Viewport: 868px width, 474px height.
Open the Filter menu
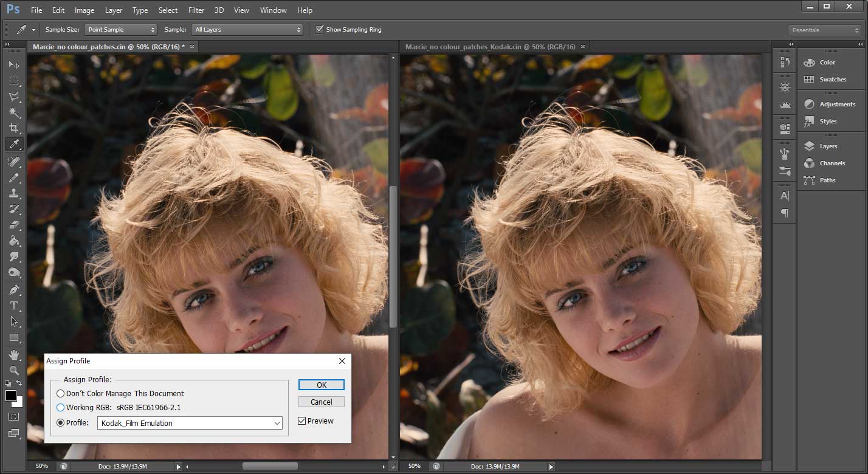(x=196, y=10)
